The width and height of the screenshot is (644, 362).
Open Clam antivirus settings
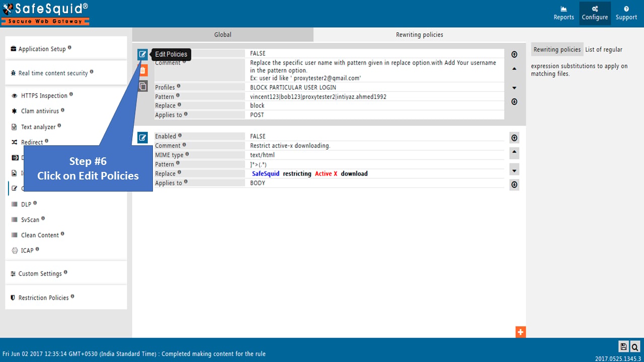[39, 111]
